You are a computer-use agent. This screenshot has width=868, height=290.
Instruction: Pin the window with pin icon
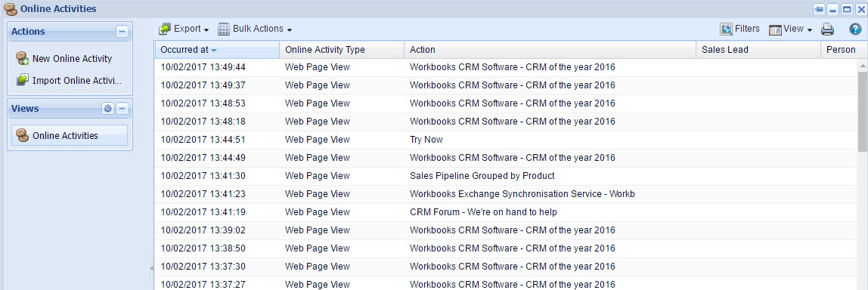tap(819, 9)
